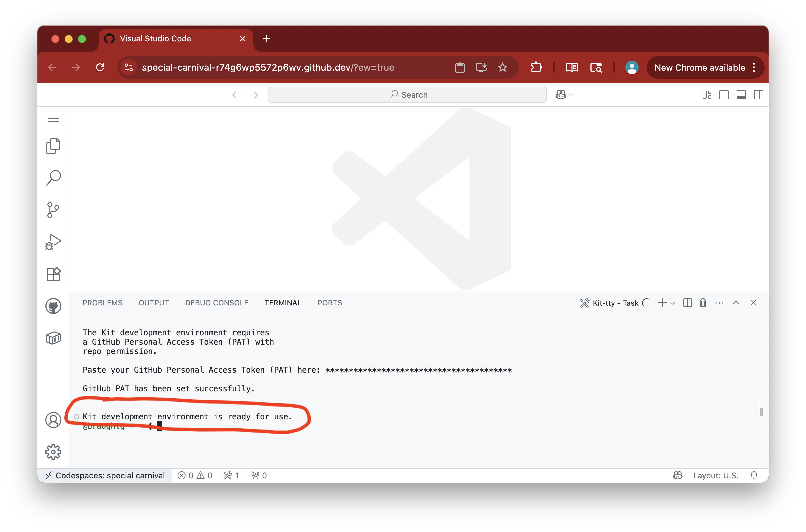Expand the new terminal launch profile dropdown
The height and width of the screenshot is (532, 806).
(673, 303)
